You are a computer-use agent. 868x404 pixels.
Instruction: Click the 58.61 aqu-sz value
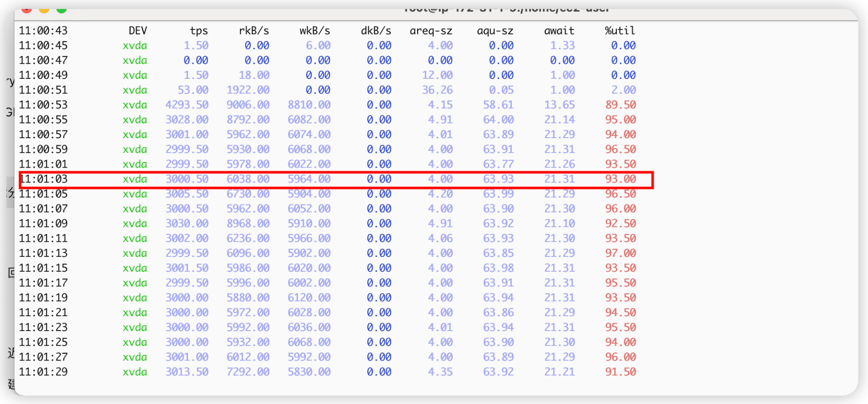click(x=498, y=105)
